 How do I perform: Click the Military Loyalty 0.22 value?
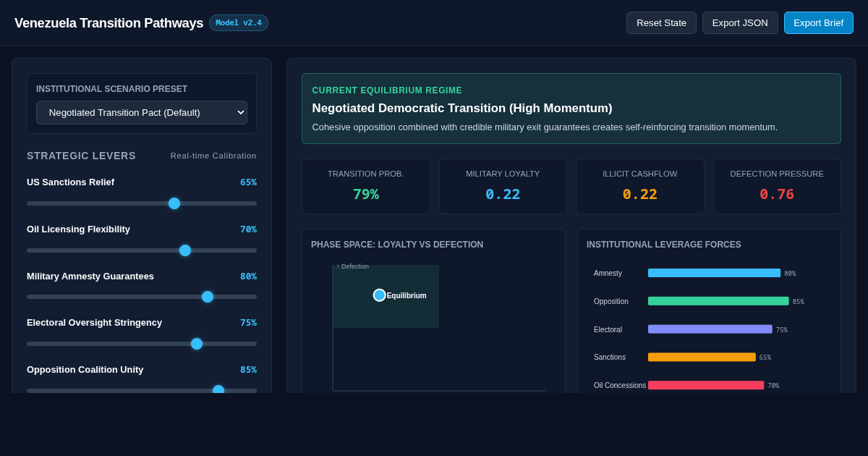(x=503, y=194)
